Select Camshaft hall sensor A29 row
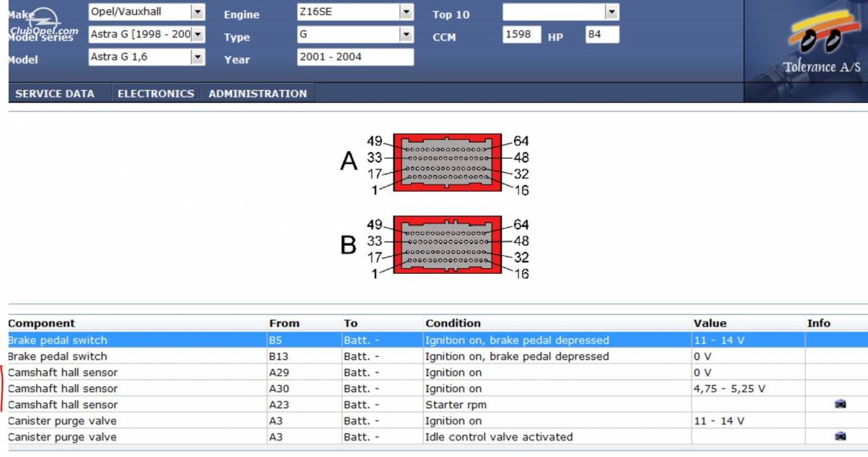Viewport: 868px width, 457px height. pos(438,372)
